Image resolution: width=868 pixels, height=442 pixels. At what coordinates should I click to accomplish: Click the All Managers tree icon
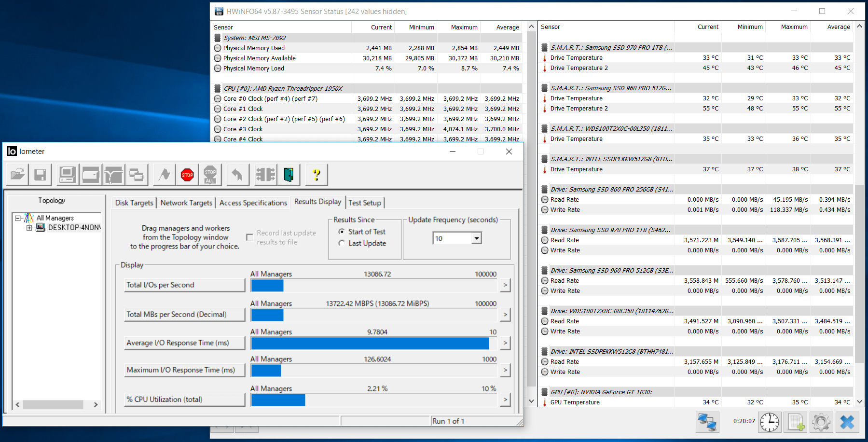(29, 218)
